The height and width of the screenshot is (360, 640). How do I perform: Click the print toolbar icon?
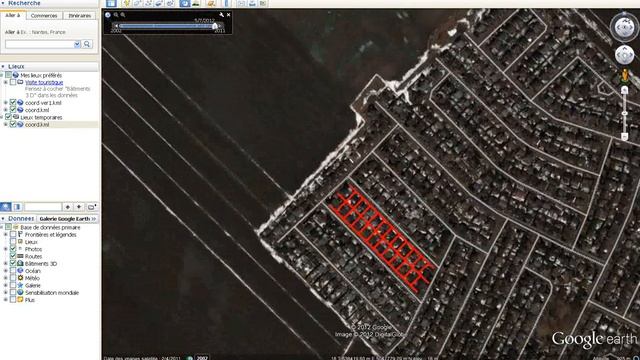(252, 3)
